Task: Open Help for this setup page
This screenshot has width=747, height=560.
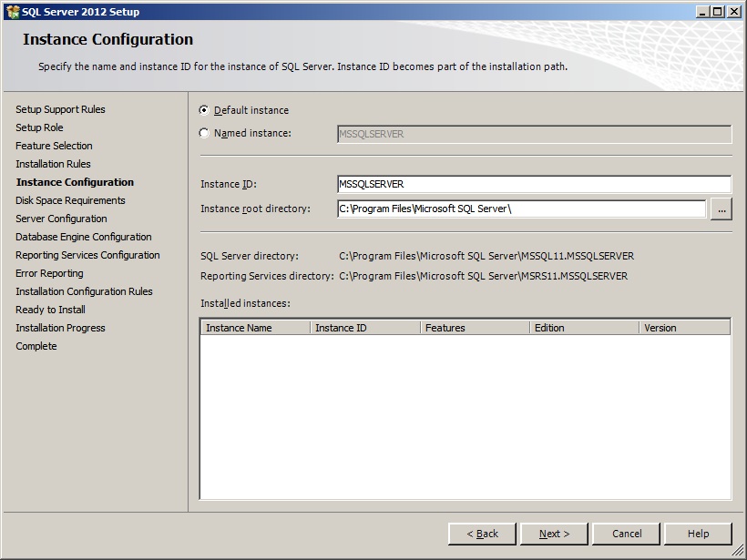Action: (x=698, y=534)
